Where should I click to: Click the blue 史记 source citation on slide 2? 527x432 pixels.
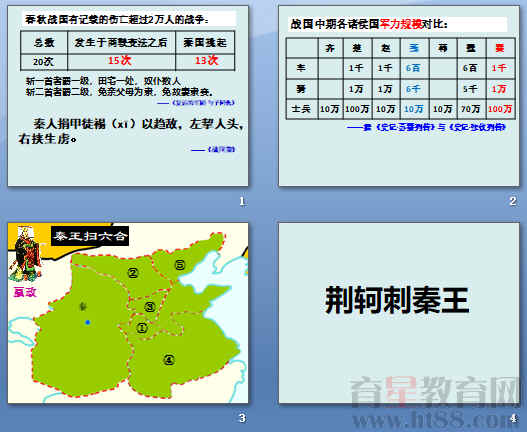coord(426,127)
